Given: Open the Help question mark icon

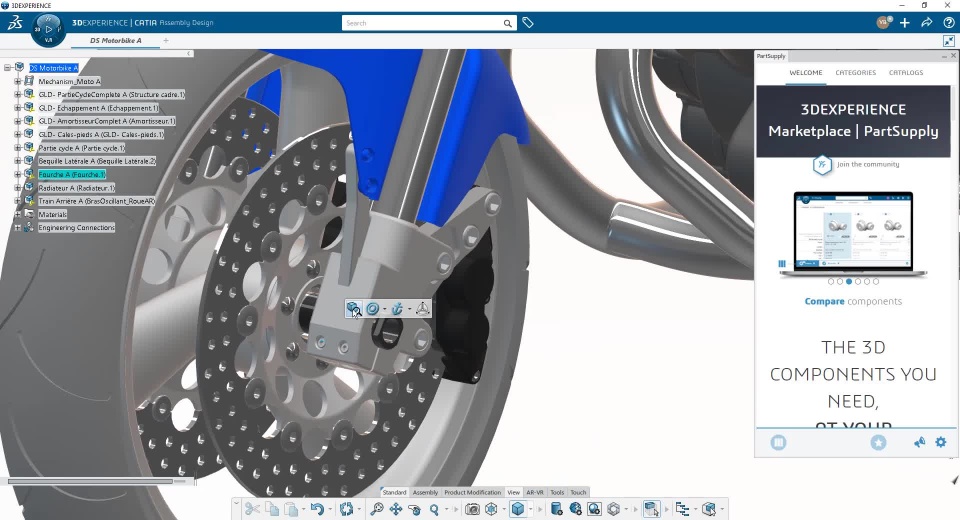Looking at the screenshot, I should click(x=949, y=23).
